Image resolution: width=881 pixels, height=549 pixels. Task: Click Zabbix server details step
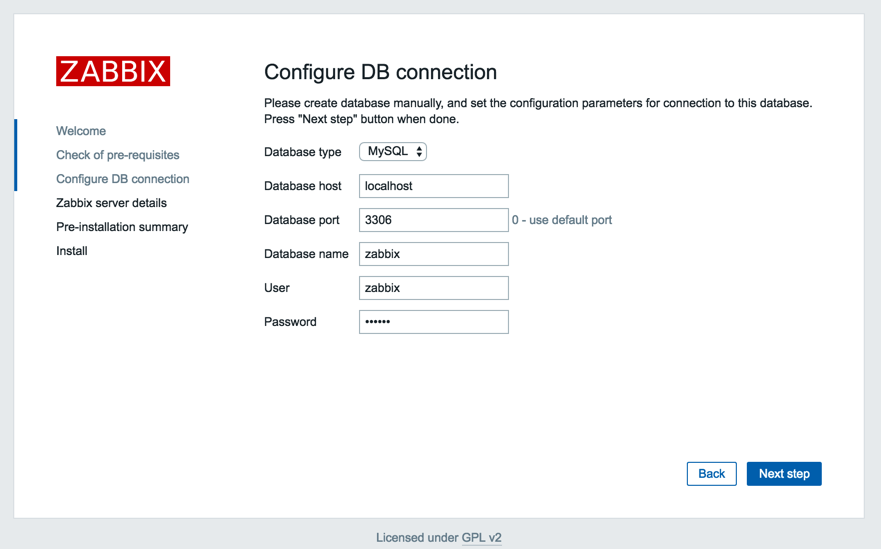tap(111, 203)
